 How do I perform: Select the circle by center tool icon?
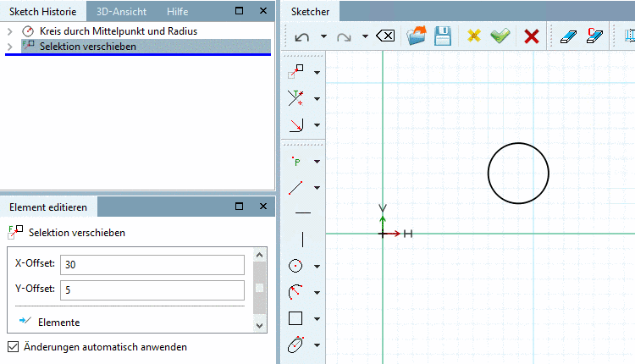click(x=295, y=266)
